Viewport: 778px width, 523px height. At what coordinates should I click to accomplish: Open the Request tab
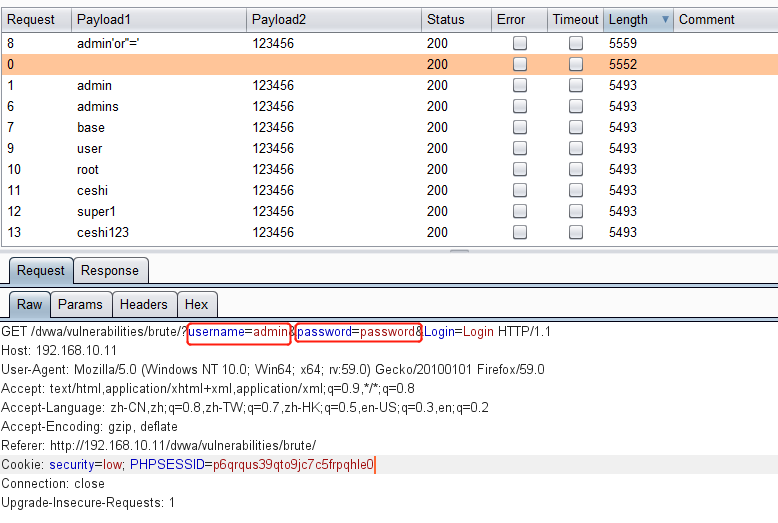click(x=41, y=270)
